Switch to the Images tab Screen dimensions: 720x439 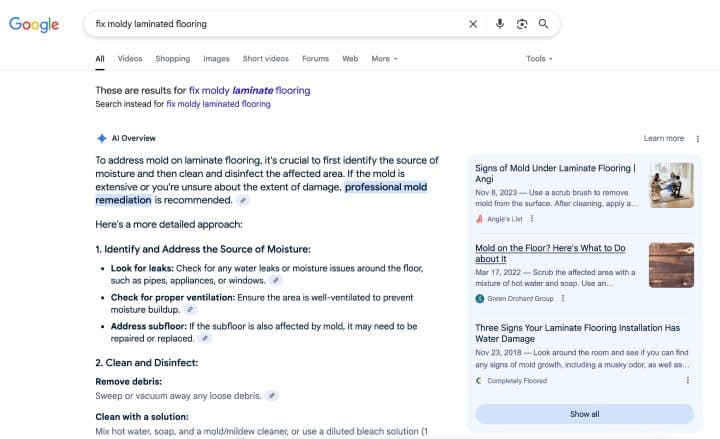(216, 59)
